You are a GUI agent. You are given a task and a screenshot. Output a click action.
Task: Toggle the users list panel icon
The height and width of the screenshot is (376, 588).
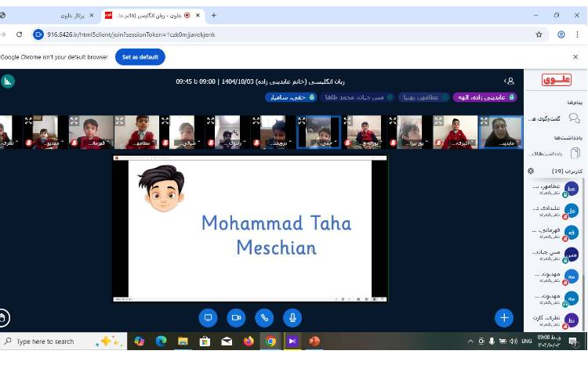click(509, 81)
